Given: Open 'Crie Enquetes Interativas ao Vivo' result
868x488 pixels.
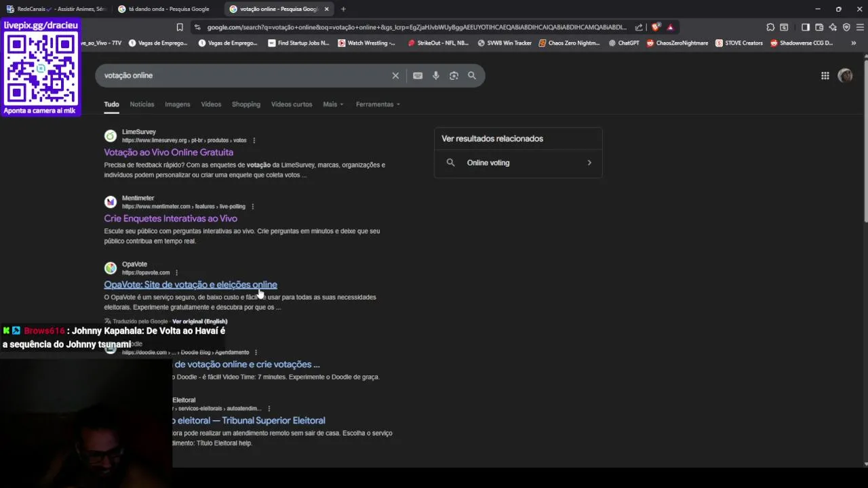Looking at the screenshot, I should (x=170, y=219).
